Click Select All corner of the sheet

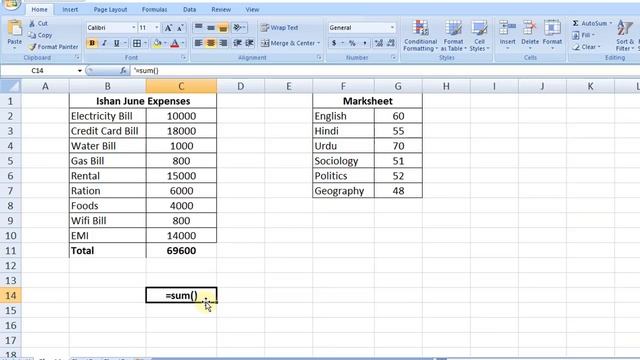11,86
